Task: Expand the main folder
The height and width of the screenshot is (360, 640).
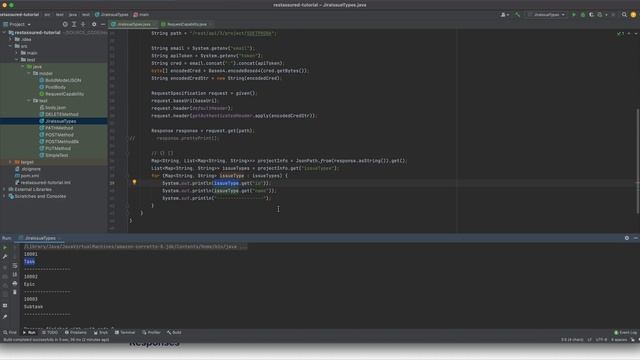Action: click(17, 53)
